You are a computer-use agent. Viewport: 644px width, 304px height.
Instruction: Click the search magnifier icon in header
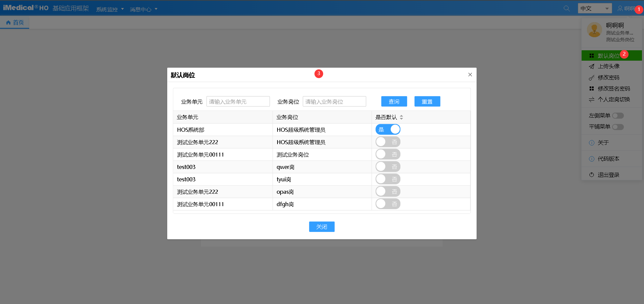[x=566, y=8]
